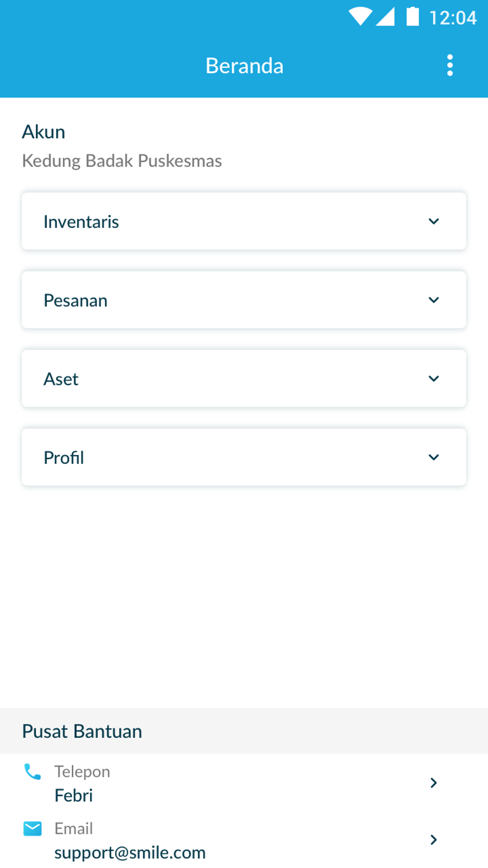Tap the cellular signal icon
Screen dimensions: 488x868
click(386, 17)
